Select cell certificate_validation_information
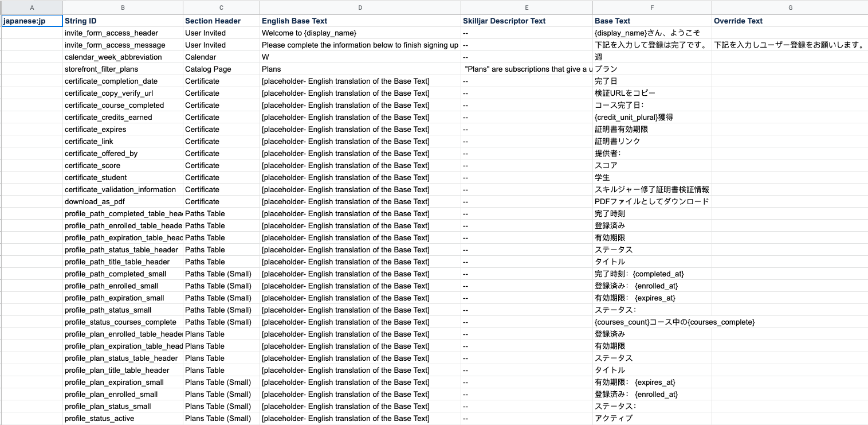 click(123, 190)
